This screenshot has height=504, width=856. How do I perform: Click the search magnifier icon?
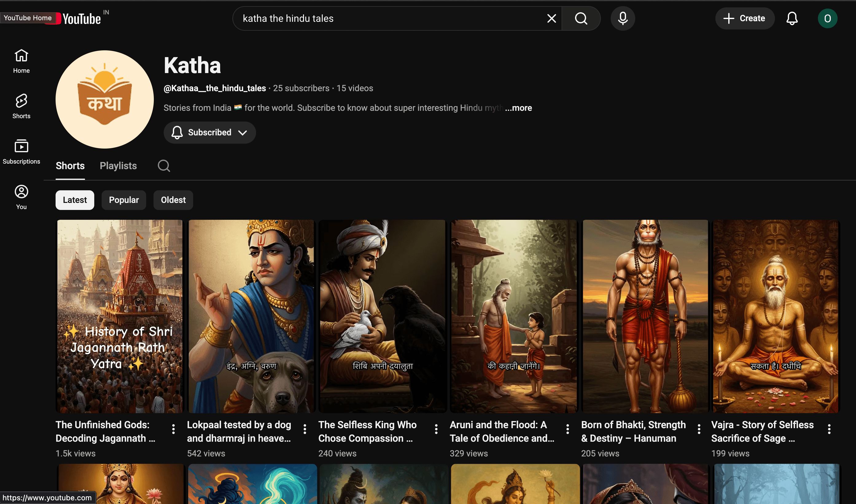[x=581, y=18]
